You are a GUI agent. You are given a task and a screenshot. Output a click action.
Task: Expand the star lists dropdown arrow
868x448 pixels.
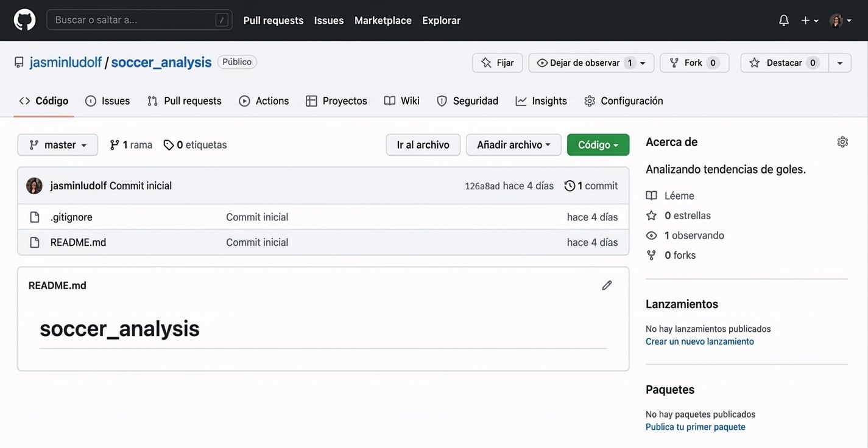click(840, 63)
